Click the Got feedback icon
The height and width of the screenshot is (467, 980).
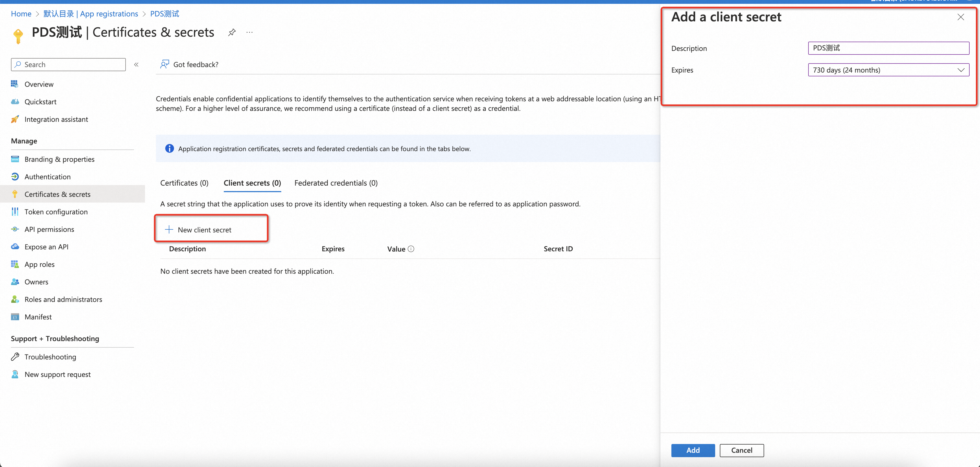pos(164,64)
